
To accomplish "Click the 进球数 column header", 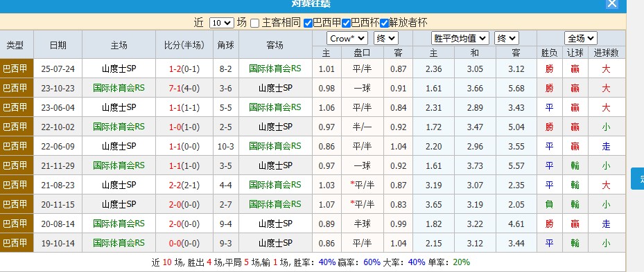I will coord(606,53).
